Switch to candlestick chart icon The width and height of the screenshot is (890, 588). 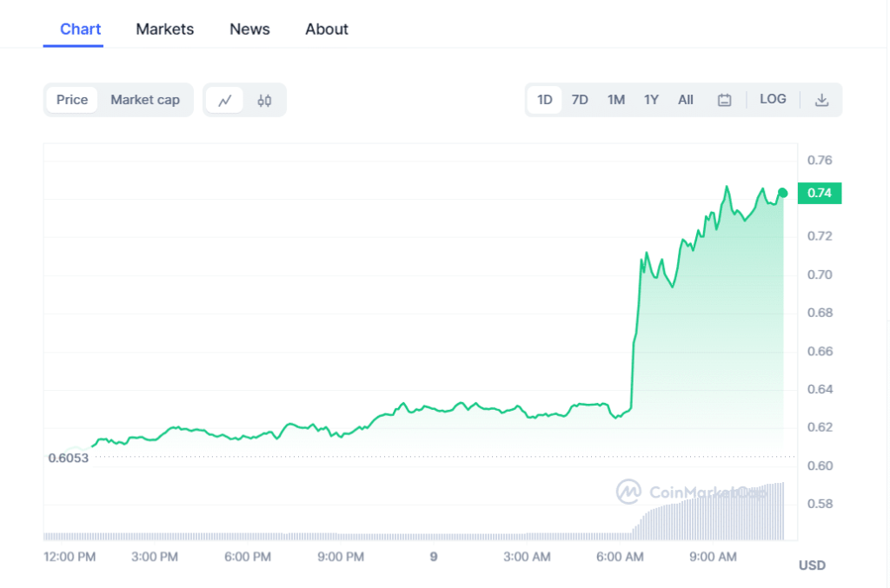coord(264,100)
